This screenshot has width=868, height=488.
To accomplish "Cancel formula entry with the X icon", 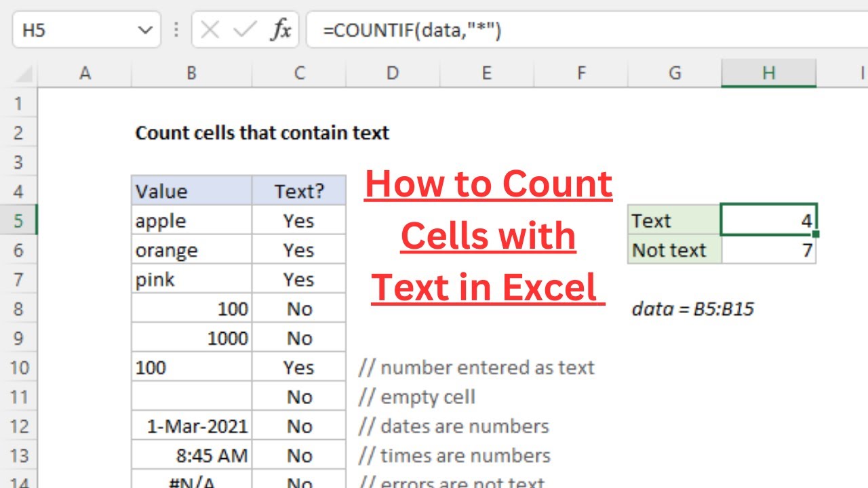I will coord(210,30).
